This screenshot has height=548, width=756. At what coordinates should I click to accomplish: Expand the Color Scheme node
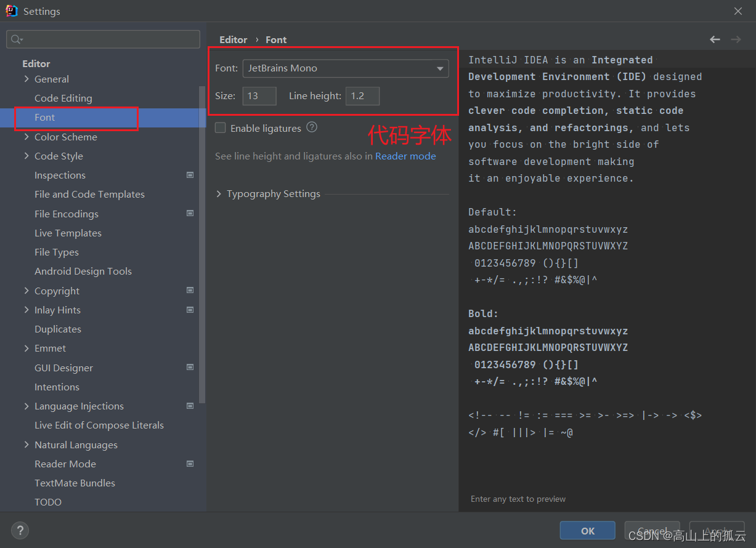tap(26, 137)
